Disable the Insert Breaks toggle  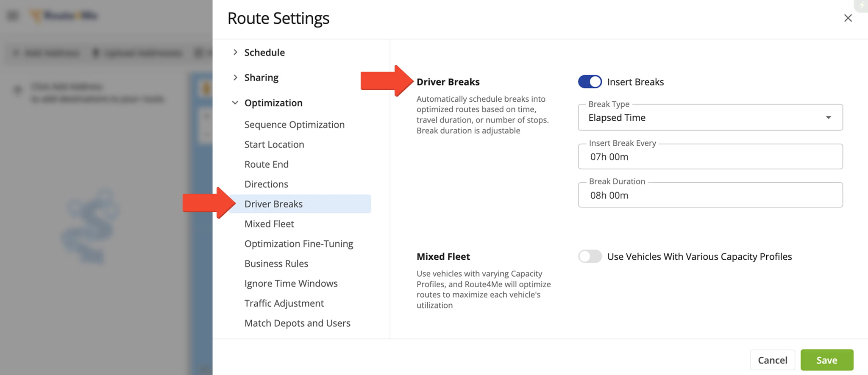click(x=590, y=82)
